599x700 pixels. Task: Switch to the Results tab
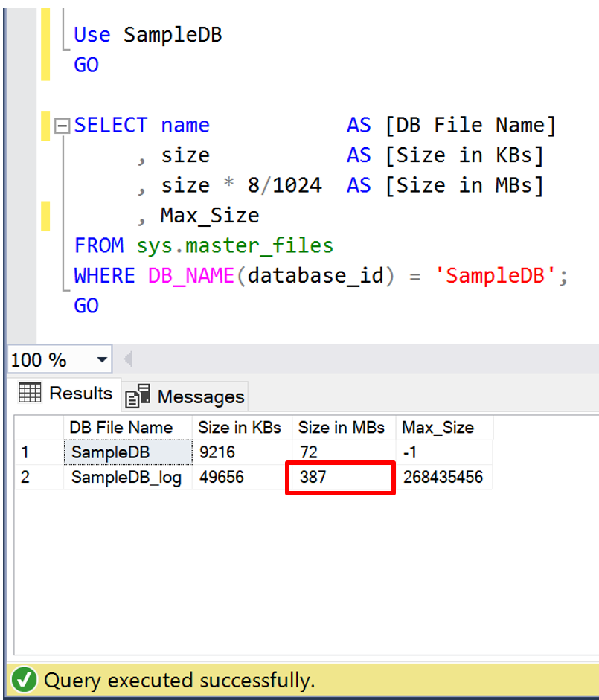[65, 394]
